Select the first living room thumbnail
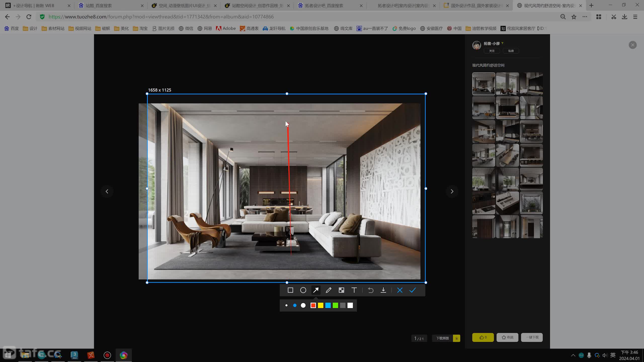 tap(484, 84)
